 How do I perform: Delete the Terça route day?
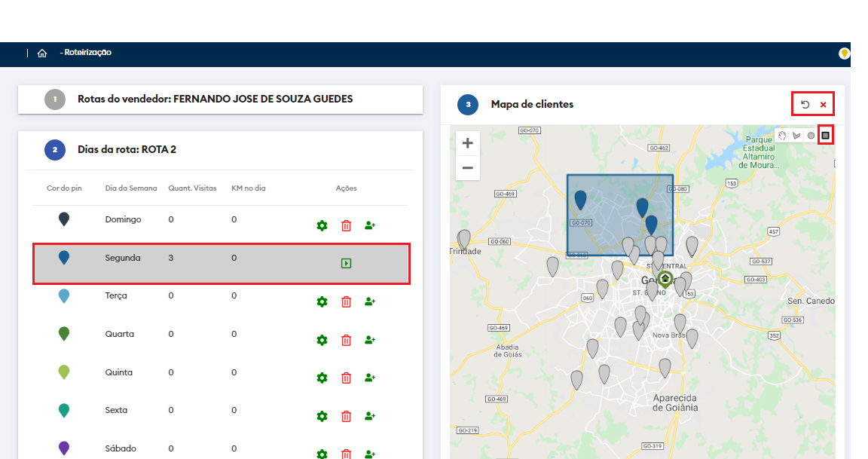click(346, 301)
